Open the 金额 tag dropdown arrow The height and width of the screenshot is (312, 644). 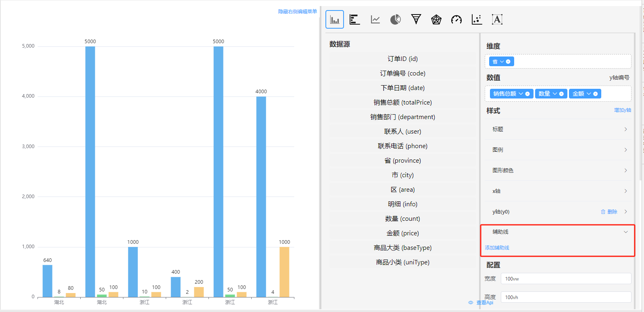pos(589,94)
